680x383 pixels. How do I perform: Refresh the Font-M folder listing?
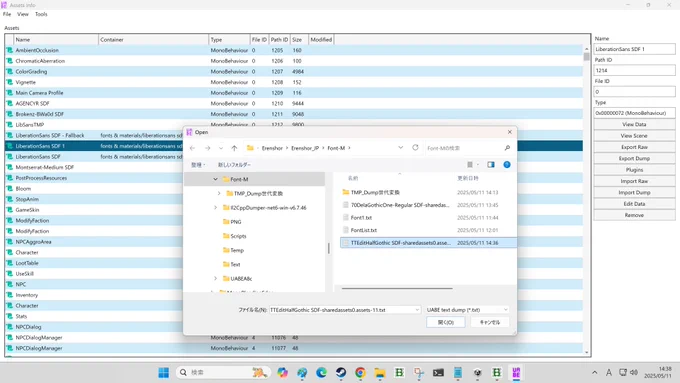[x=415, y=148]
